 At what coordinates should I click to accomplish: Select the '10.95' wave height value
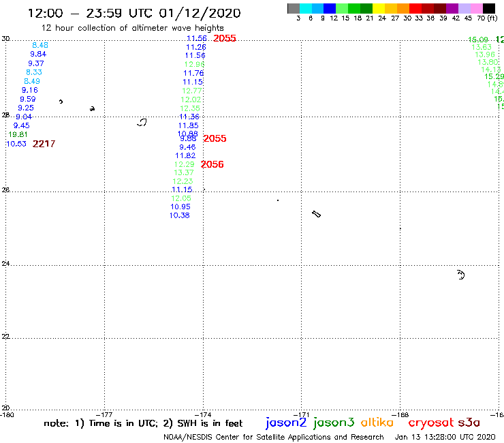[x=180, y=207]
